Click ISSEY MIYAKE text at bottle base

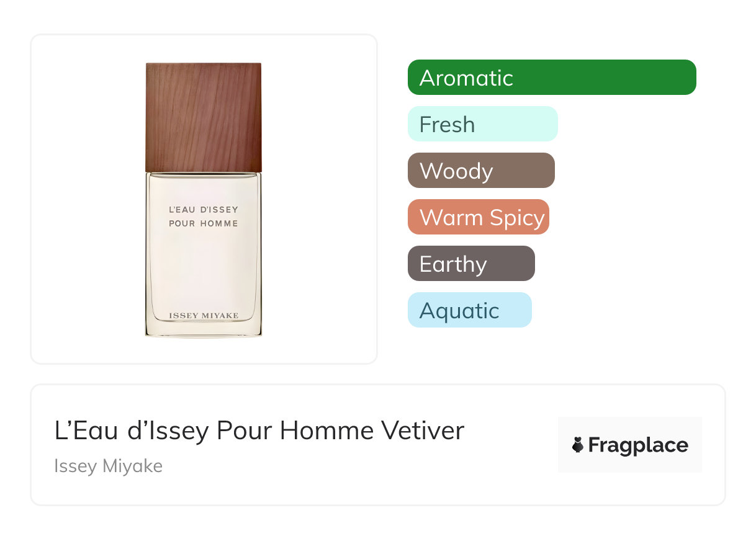(204, 316)
